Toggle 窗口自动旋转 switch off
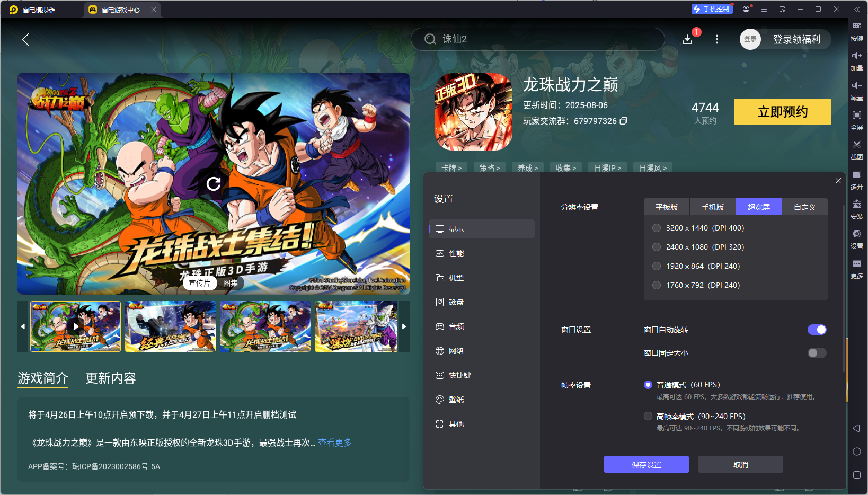 coord(817,330)
